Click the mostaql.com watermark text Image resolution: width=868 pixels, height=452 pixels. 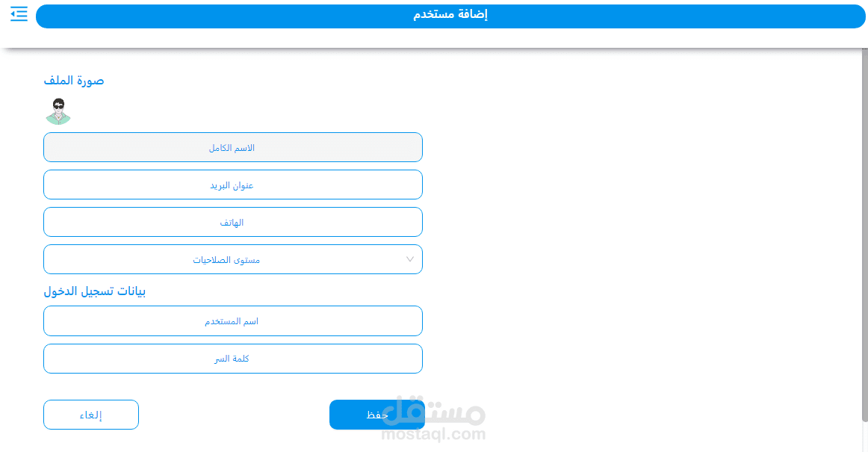pyautogui.click(x=433, y=434)
